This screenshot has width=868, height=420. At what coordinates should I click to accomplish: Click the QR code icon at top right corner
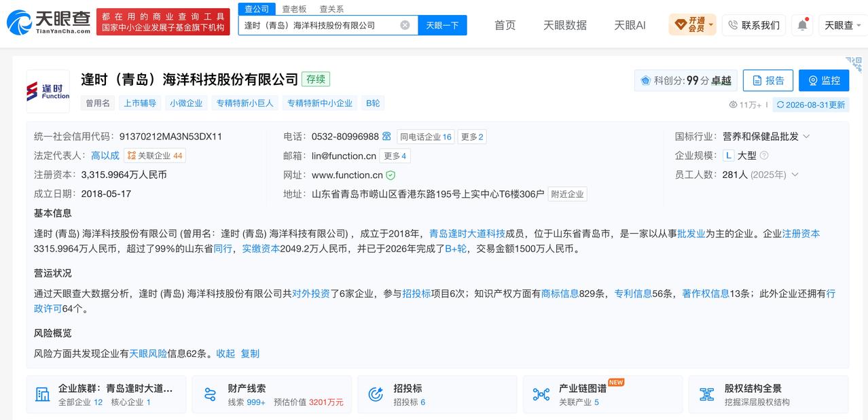[x=854, y=65]
